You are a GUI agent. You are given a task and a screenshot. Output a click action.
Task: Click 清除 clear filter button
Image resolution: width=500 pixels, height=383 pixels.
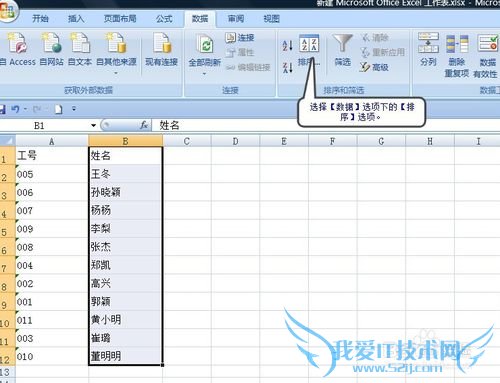[375, 38]
